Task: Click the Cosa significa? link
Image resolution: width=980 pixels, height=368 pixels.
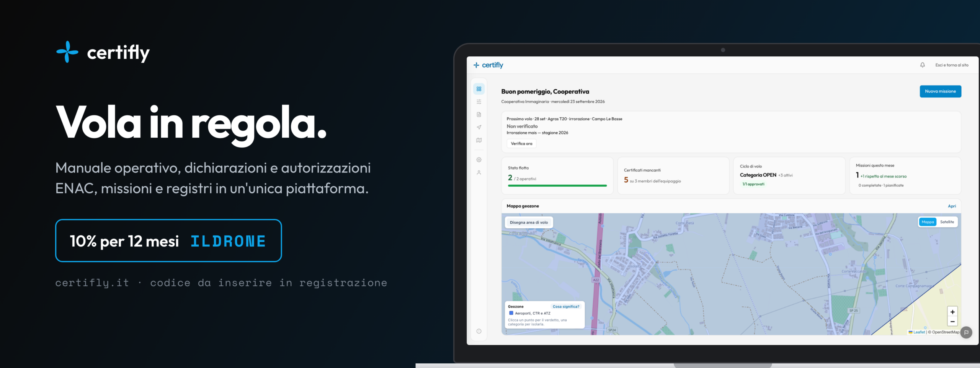Action: [566, 307]
